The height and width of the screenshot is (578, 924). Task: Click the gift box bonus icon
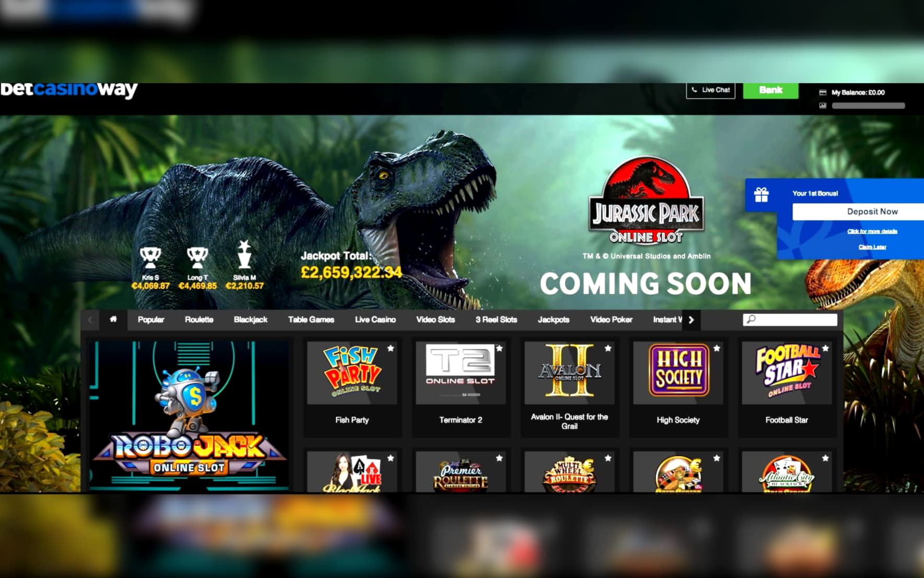(761, 195)
